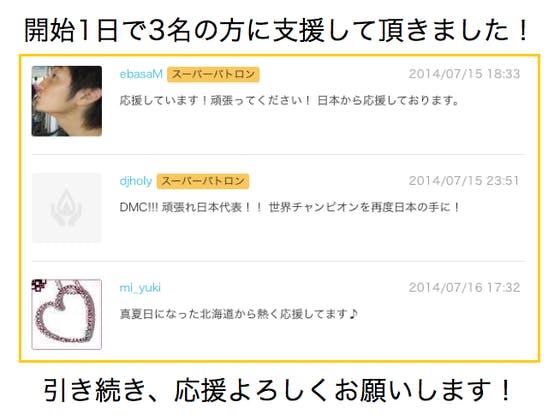560x420 pixels.
Task: Visit the ebasaM username link
Action: point(141,74)
